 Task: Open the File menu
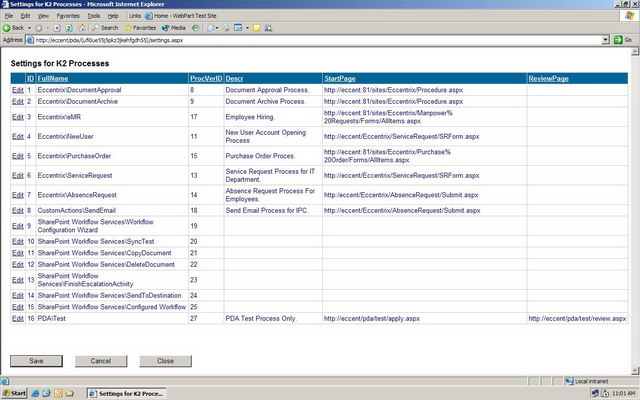click(9, 16)
